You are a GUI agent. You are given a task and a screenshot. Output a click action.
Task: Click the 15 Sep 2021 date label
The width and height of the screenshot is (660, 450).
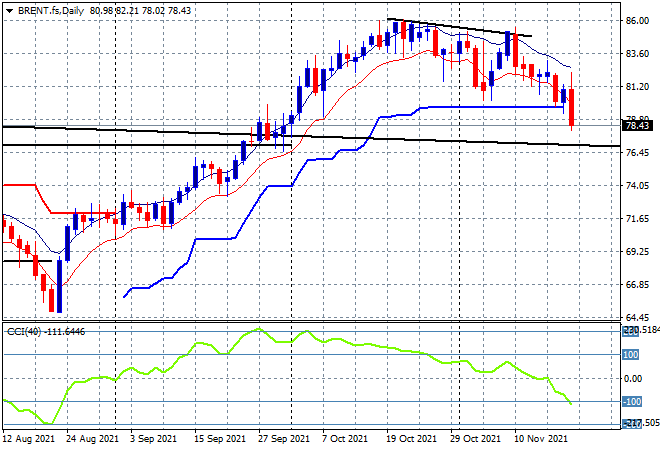tap(219, 439)
